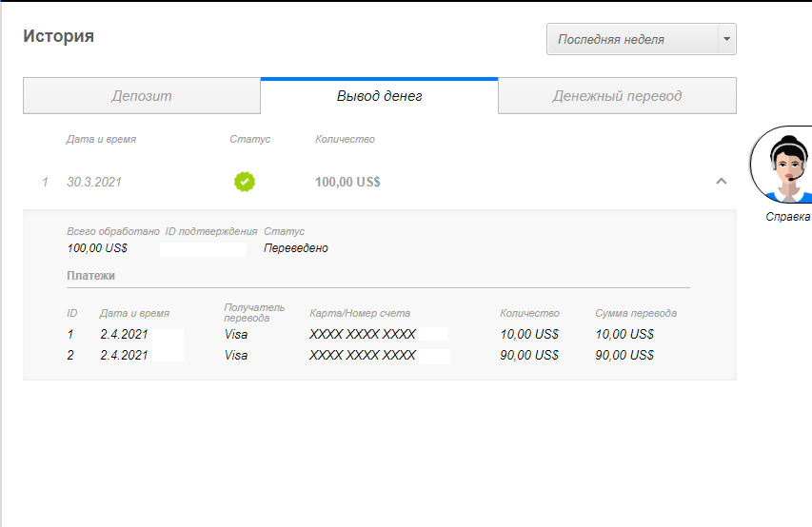Click Visa in payment row 1
This screenshot has height=527, width=812.
coord(236,335)
